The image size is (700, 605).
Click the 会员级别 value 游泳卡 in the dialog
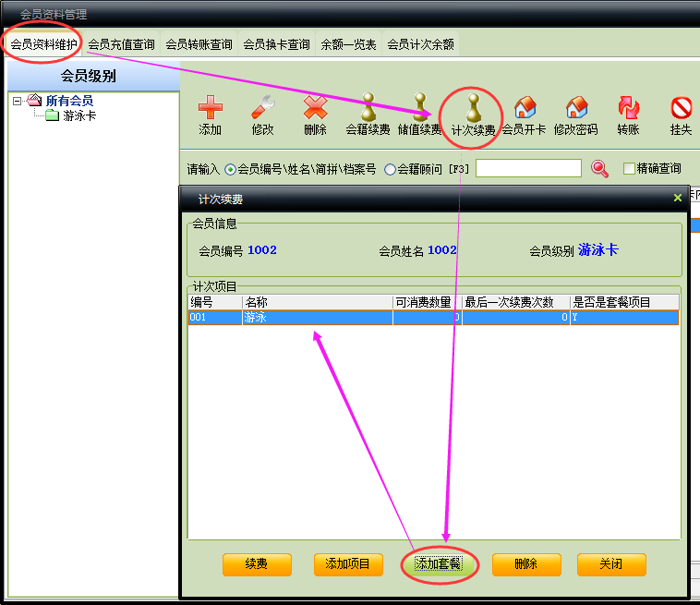tap(598, 250)
